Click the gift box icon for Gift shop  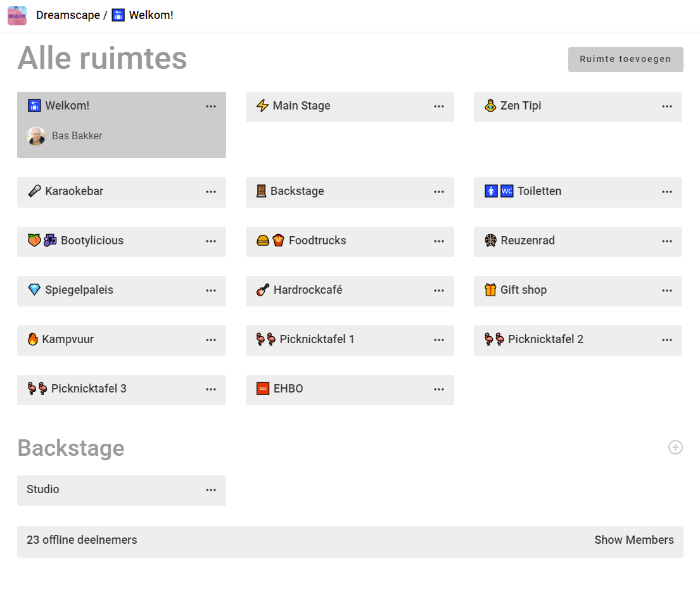[x=490, y=290]
